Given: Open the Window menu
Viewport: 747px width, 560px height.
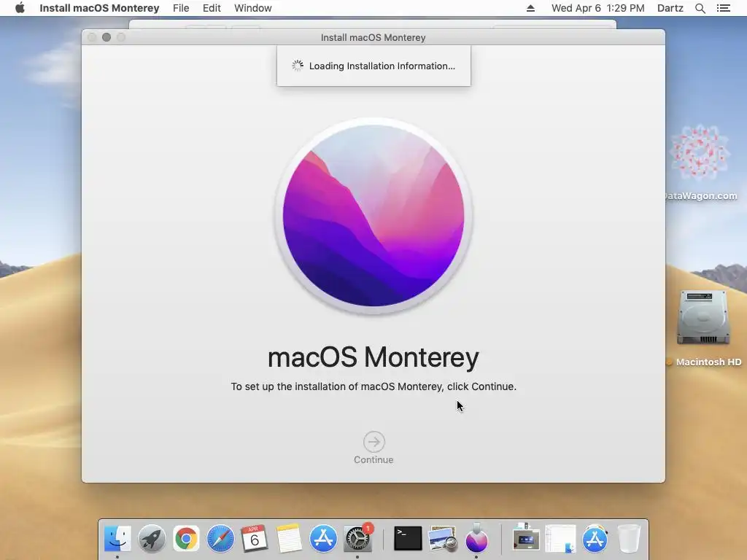Looking at the screenshot, I should 253,8.
